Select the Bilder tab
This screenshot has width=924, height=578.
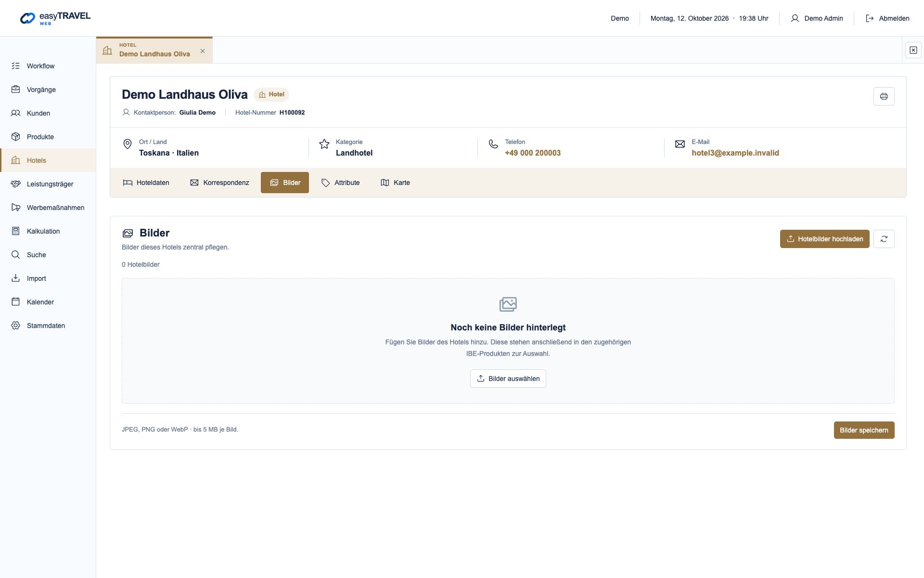pos(285,183)
